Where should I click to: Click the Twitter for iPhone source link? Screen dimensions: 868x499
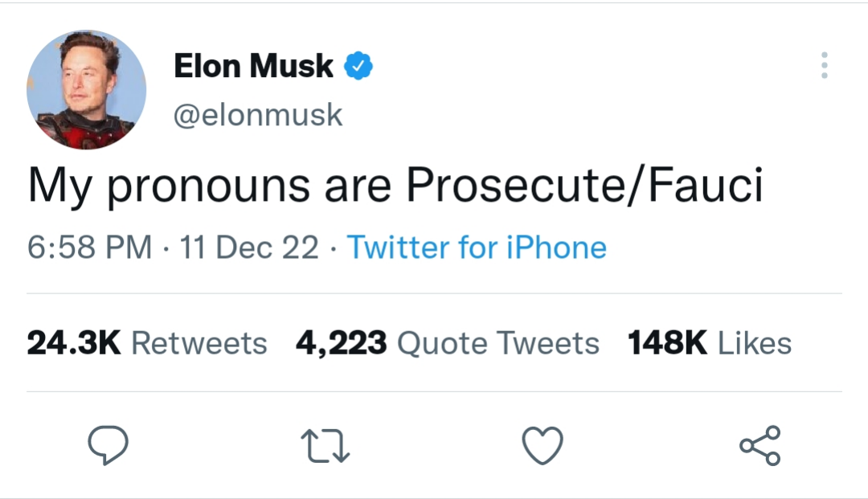pos(477,247)
